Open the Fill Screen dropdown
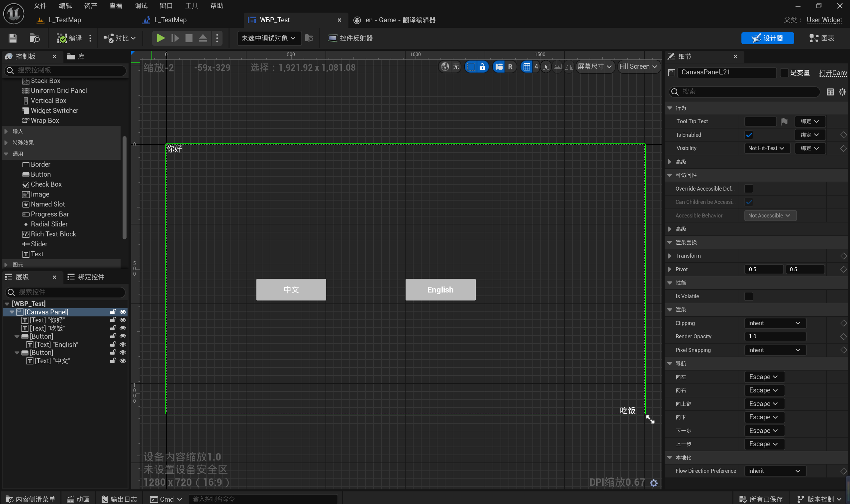The width and height of the screenshot is (850, 504). (638, 66)
